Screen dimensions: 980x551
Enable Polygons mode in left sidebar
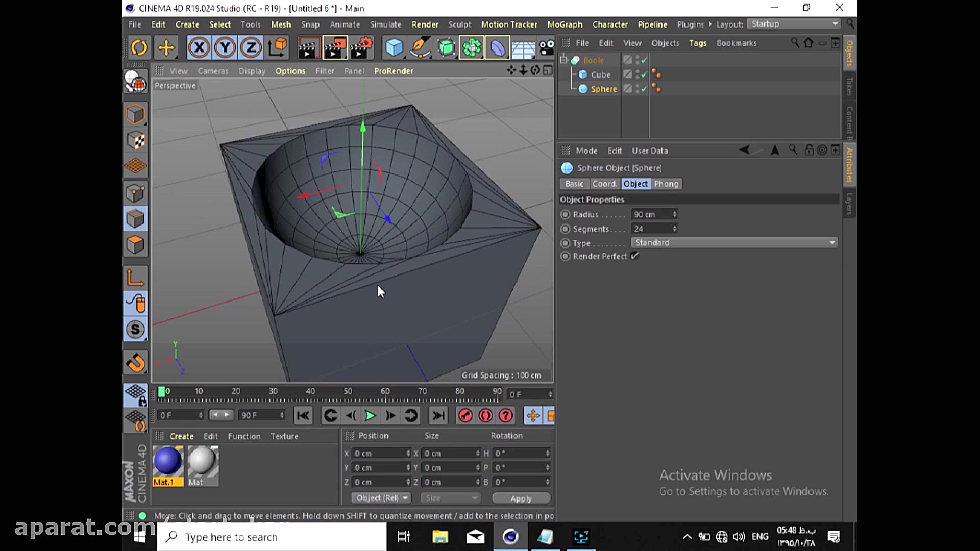click(x=135, y=245)
